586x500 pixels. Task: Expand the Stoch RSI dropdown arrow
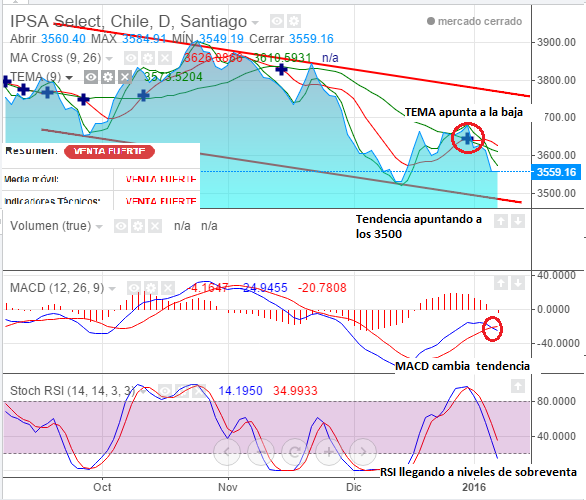[143, 392]
